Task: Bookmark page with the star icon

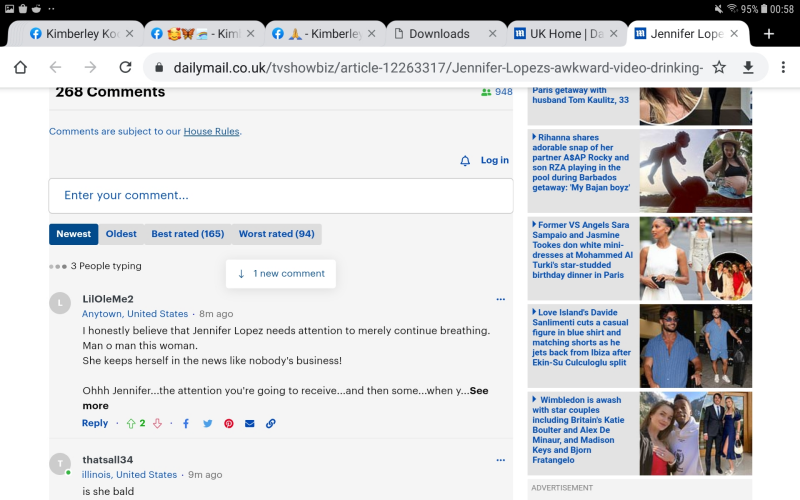Action: pos(719,67)
